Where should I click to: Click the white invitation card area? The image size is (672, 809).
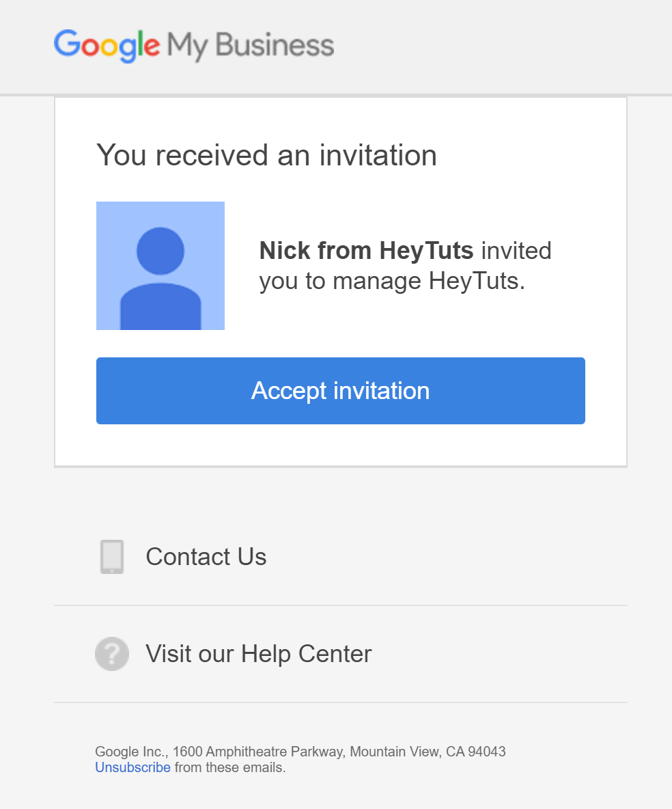pos(340,448)
